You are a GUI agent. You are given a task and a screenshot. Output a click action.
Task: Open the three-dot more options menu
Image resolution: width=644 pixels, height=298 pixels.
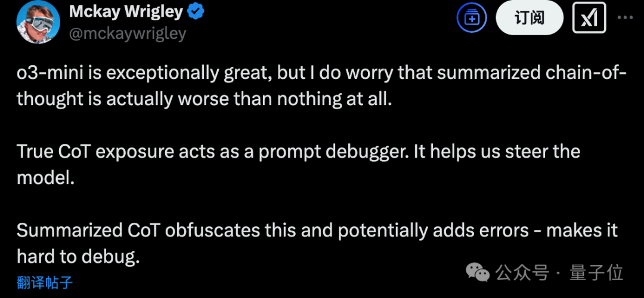[626, 18]
